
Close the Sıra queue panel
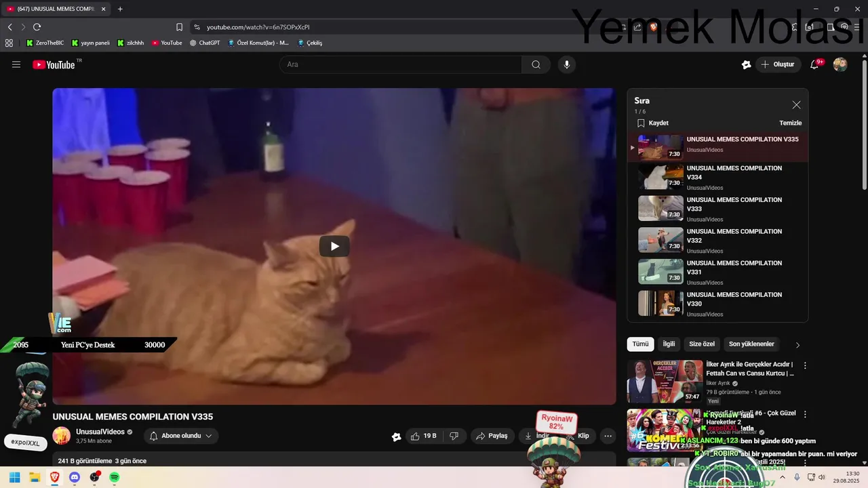point(796,105)
